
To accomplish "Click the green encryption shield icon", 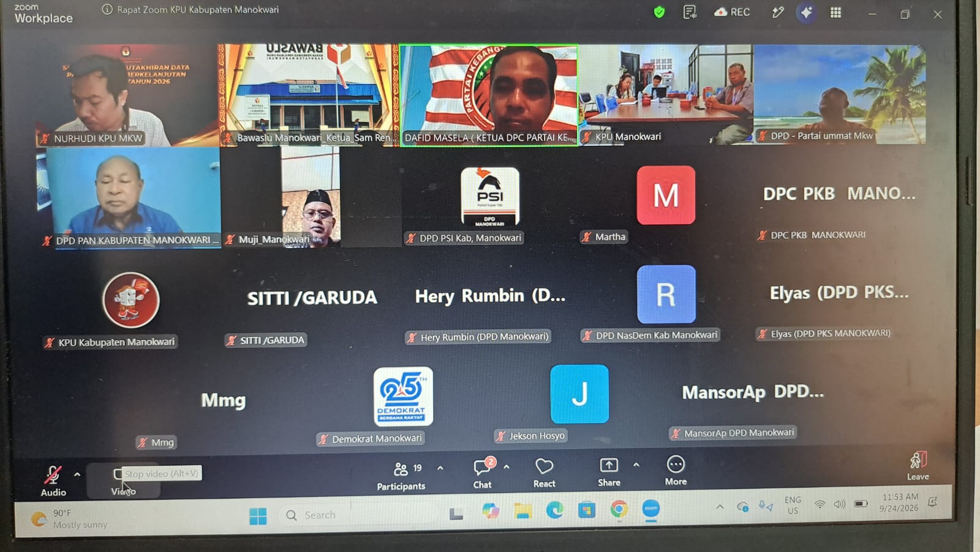I will (659, 12).
